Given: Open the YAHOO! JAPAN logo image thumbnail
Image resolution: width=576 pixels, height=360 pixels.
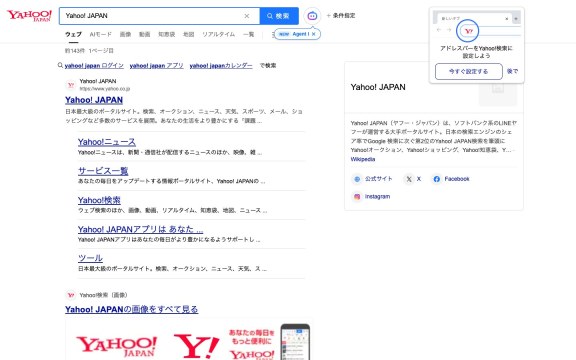Looking at the screenshot, I should [116, 345].
